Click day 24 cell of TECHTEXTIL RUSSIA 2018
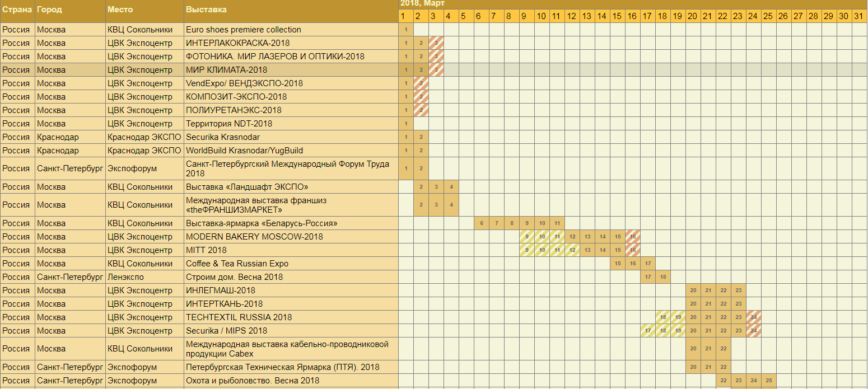This screenshot has height=389, width=868. coord(753,317)
